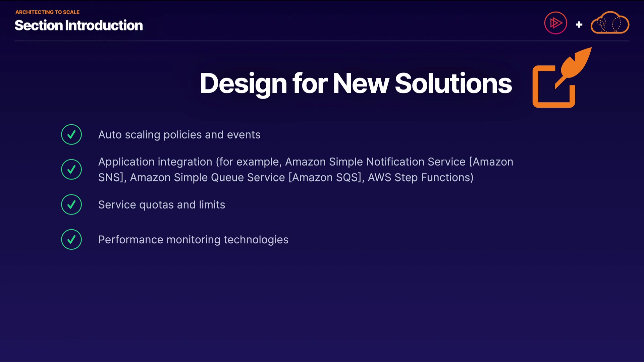Click checkmark beside Service quotas and limits
The image size is (644, 362).
[x=71, y=204]
